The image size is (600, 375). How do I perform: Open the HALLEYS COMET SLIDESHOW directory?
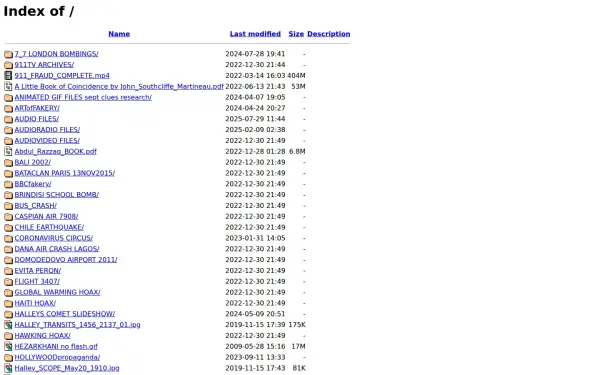tap(65, 314)
